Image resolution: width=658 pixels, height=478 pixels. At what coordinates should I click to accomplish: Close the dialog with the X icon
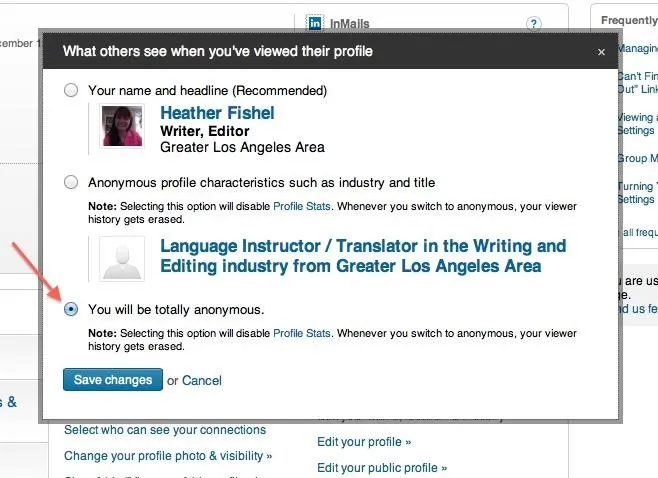601,52
